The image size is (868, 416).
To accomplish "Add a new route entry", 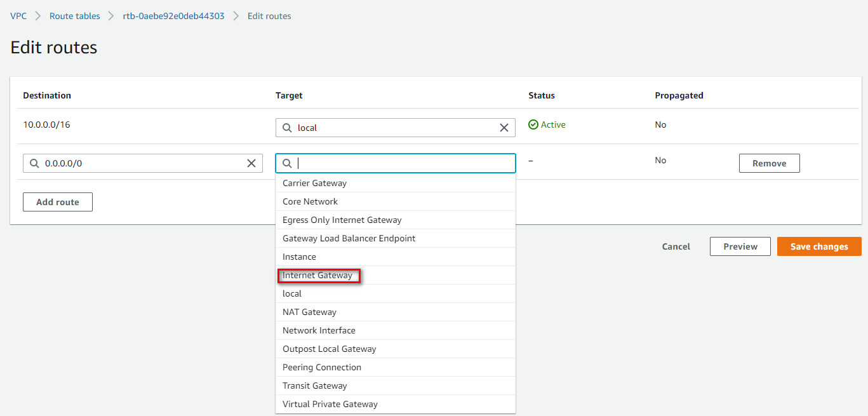I will 57,201.
